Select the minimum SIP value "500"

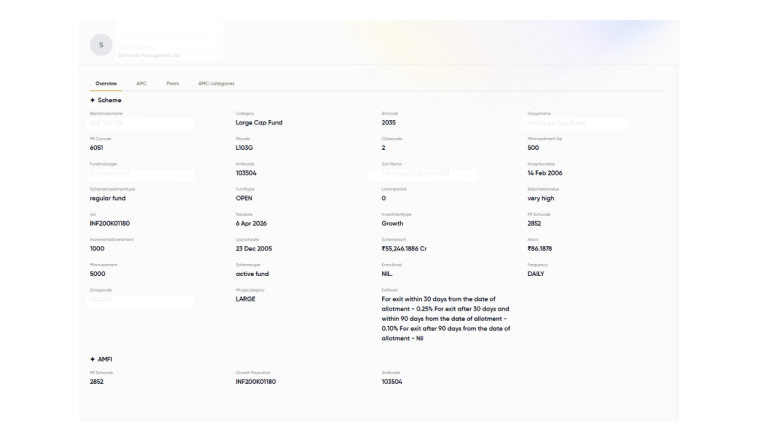[x=533, y=147]
